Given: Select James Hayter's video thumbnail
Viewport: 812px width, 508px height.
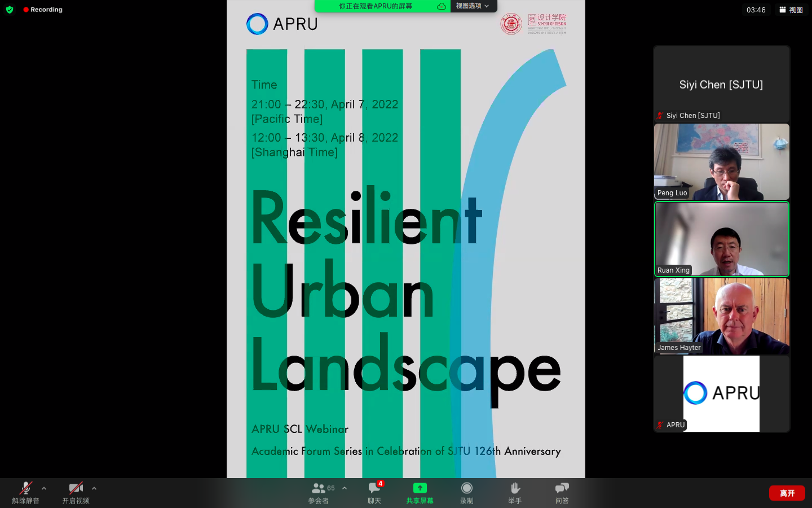Looking at the screenshot, I should (721, 316).
